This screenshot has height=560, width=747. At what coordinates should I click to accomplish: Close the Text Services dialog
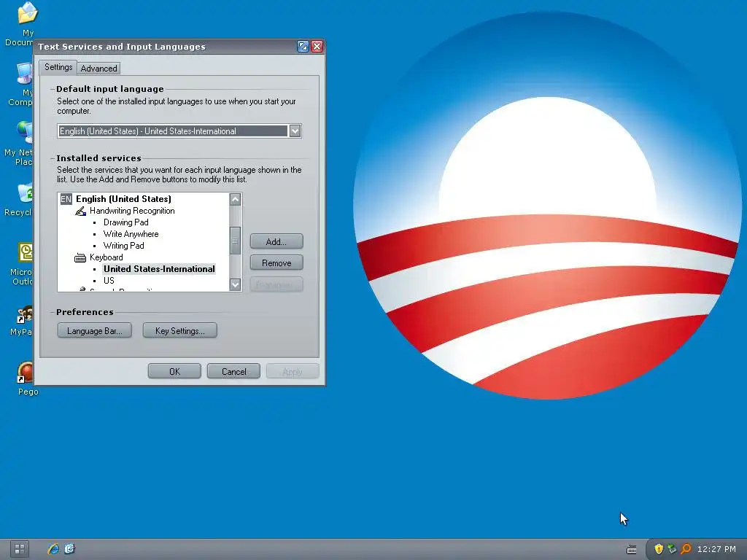coord(317,46)
